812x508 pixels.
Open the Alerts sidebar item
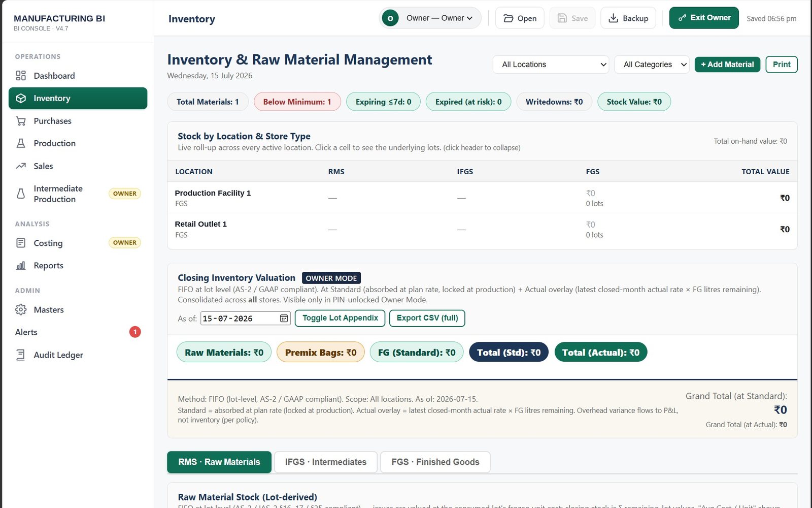pos(78,332)
